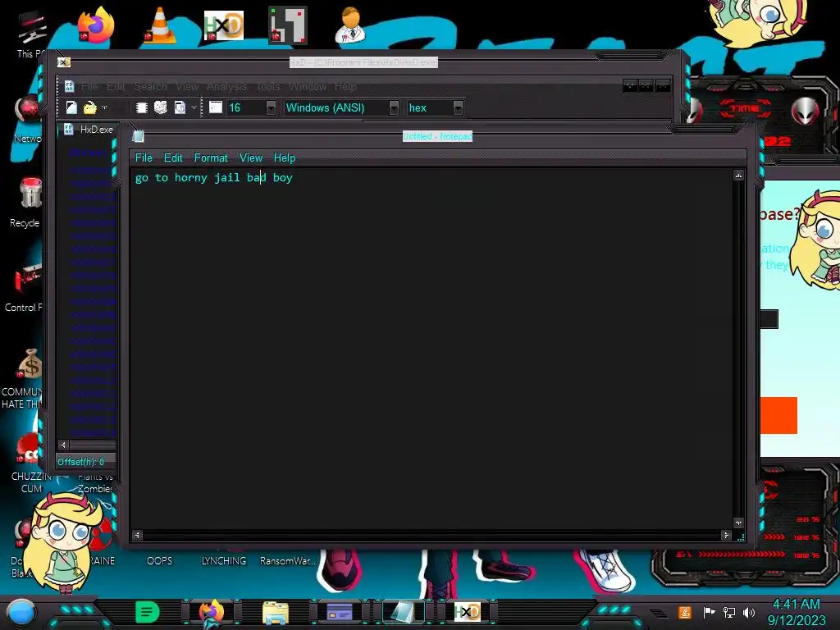Open Firefox from the taskbar

tap(211, 612)
